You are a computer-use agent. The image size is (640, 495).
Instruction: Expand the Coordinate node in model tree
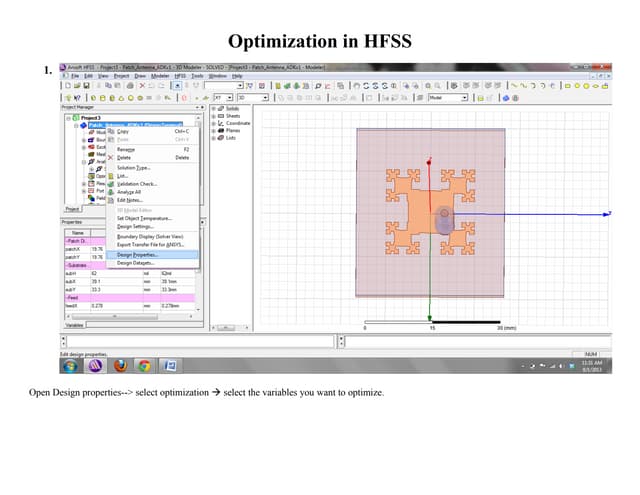pyautogui.click(x=213, y=123)
